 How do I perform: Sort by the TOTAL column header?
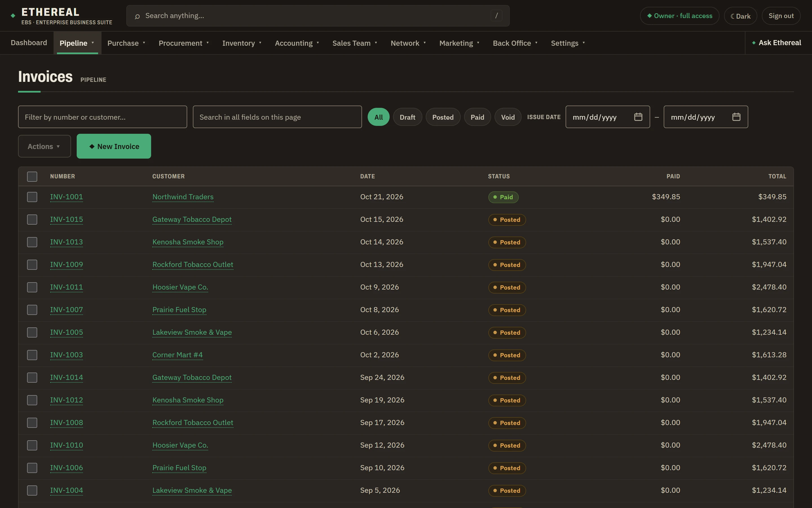click(777, 176)
